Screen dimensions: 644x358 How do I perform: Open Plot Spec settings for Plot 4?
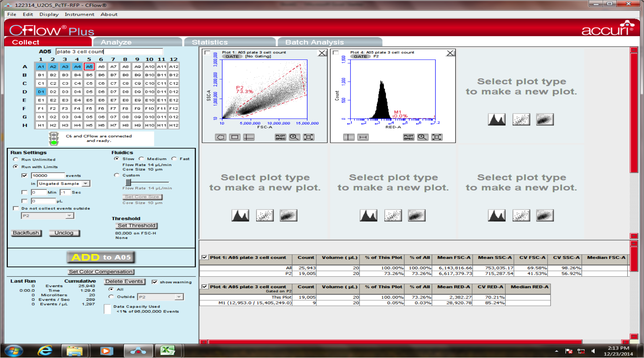[x=408, y=137]
